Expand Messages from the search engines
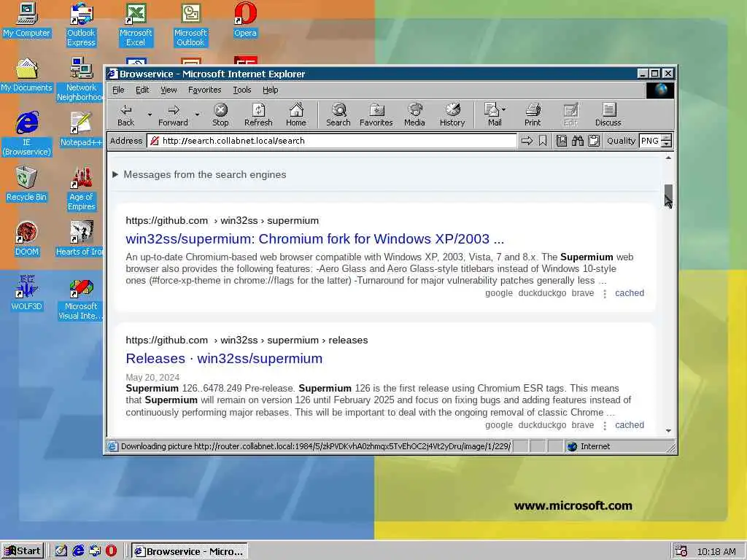Image resolution: width=747 pixels, height=560 pixels. pos(199,174)
